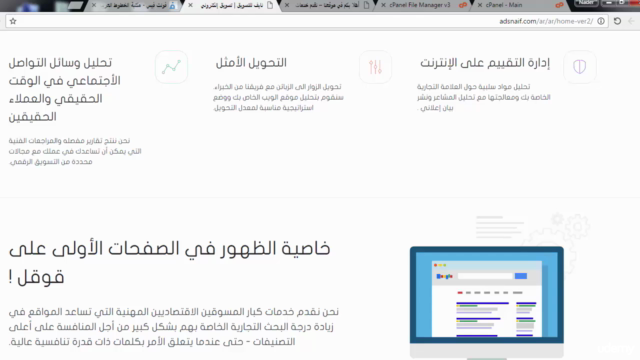Click heading تحليل وسائل التواصل الأجتماعي
This screenshot has height=360, width=640.
[x=64, y=90]
